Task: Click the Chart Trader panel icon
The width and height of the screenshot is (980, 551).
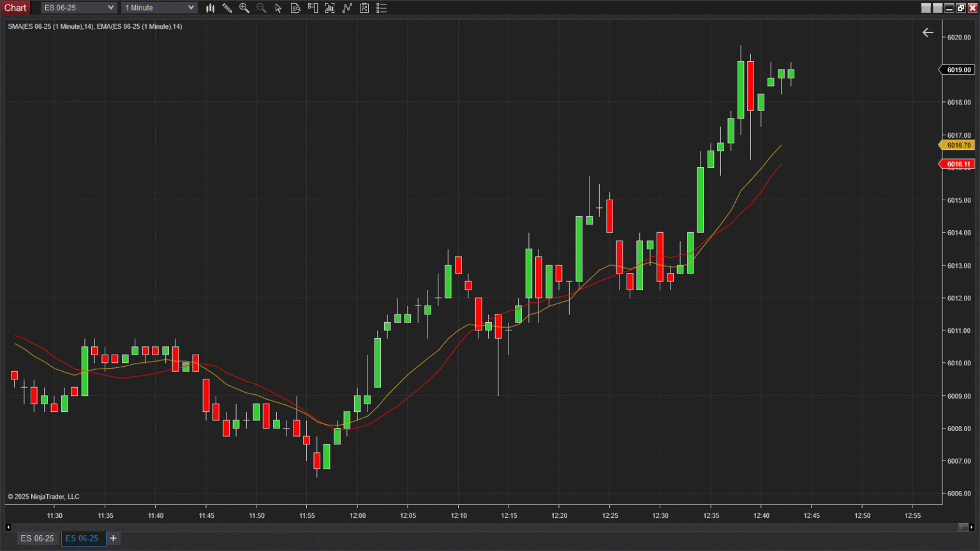Action: coord(313,8)
